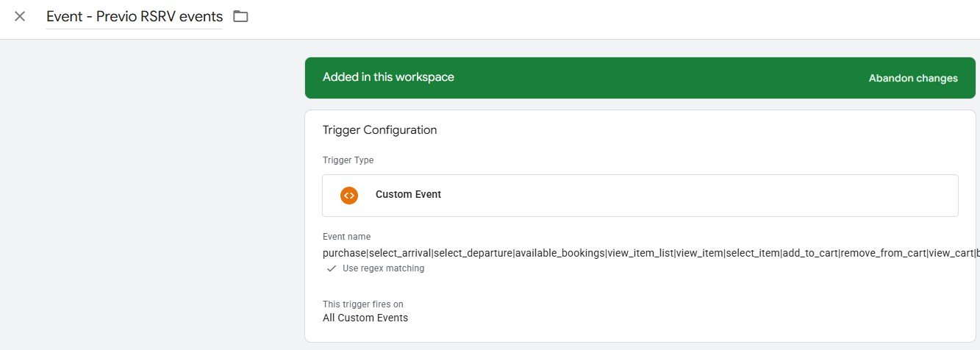The height and width of the screenshot is (350, 980).
Task: Click the 'purchase' term in the event pattern
Action: pyautogui.click(x=344, y=253)
